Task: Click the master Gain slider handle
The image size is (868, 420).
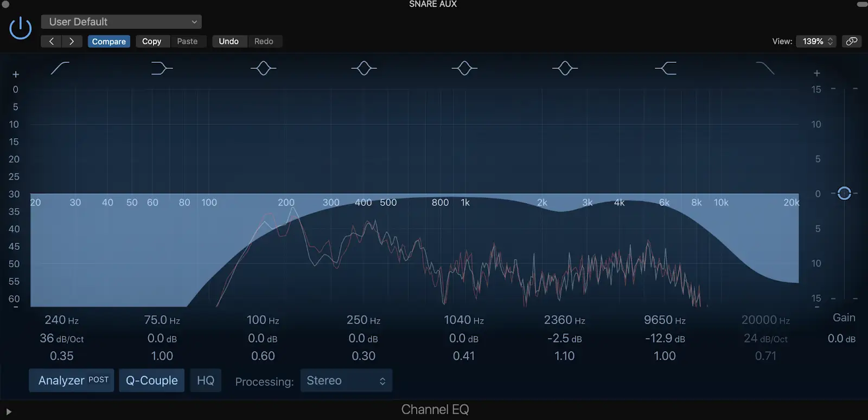Action: coord(844,193)
